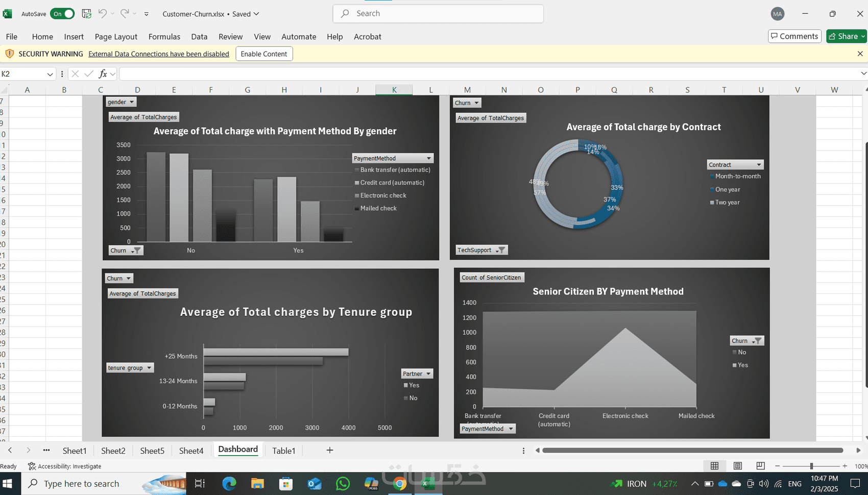
Task: Click the formula bar Cancel X icon
Action: 75,74
